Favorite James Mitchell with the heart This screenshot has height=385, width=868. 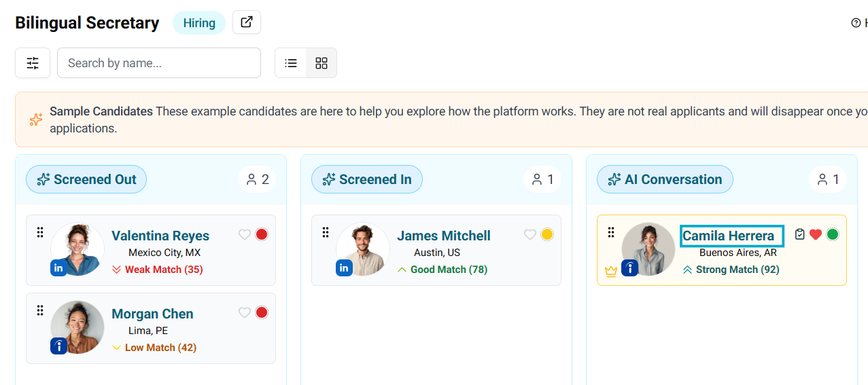point(530,235)
